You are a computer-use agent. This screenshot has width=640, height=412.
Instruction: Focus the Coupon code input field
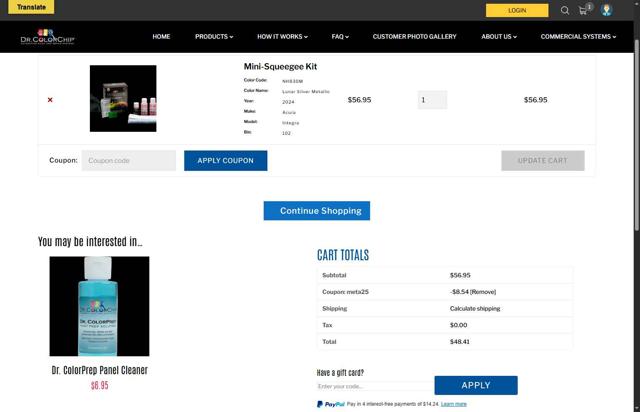click(129, 160)
